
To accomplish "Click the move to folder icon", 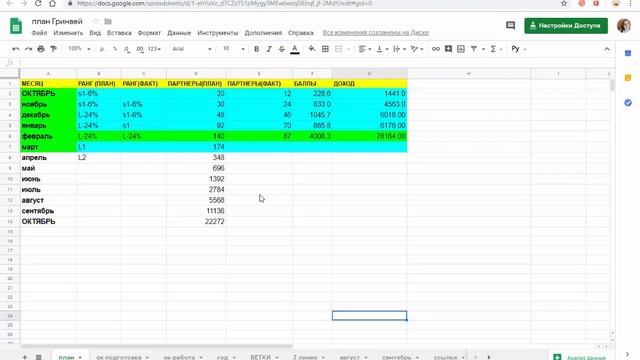I will click(108, 21).
